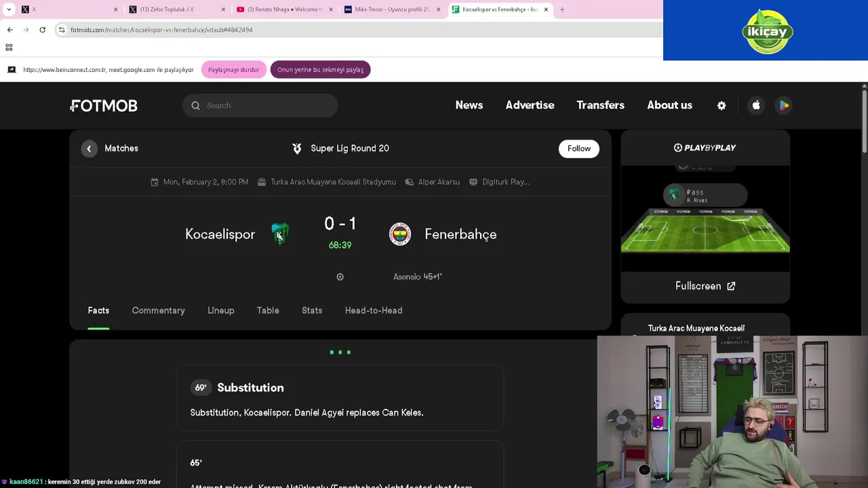Click the TV broadcaster icon
This screenshot has width=868, height=488.
(x=473, y=182)
